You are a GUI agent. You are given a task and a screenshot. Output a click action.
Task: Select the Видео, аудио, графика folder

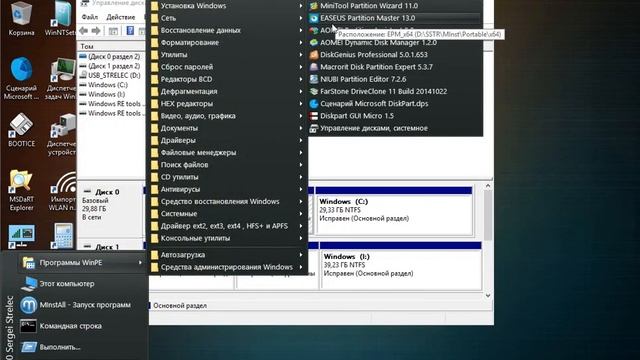click(x=228, y=116)
